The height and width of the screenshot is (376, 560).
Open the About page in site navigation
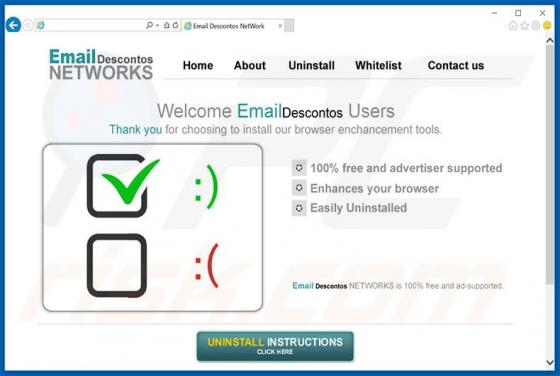(250, 65)
